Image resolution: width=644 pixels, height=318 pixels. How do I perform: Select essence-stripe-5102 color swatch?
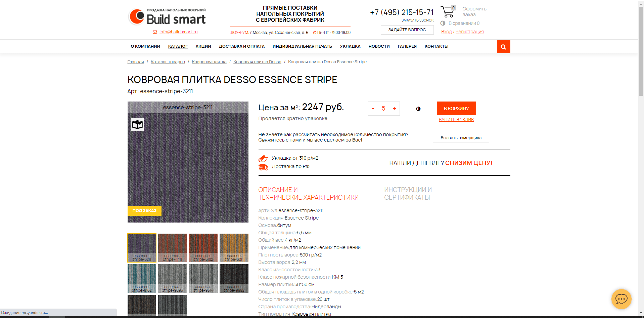point(203,248)
